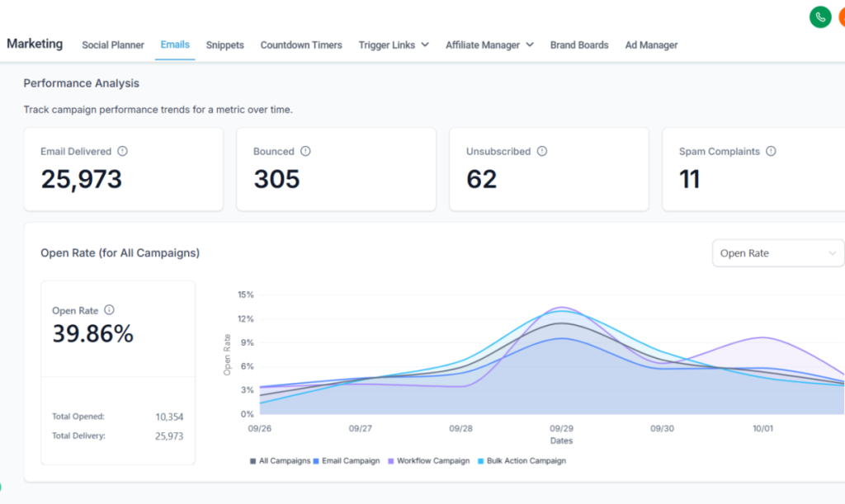Image resolution: width=845 pixels, height=504 pixels.
Task: Open the Brand Boards tab
Action: (x=579, y=45)
